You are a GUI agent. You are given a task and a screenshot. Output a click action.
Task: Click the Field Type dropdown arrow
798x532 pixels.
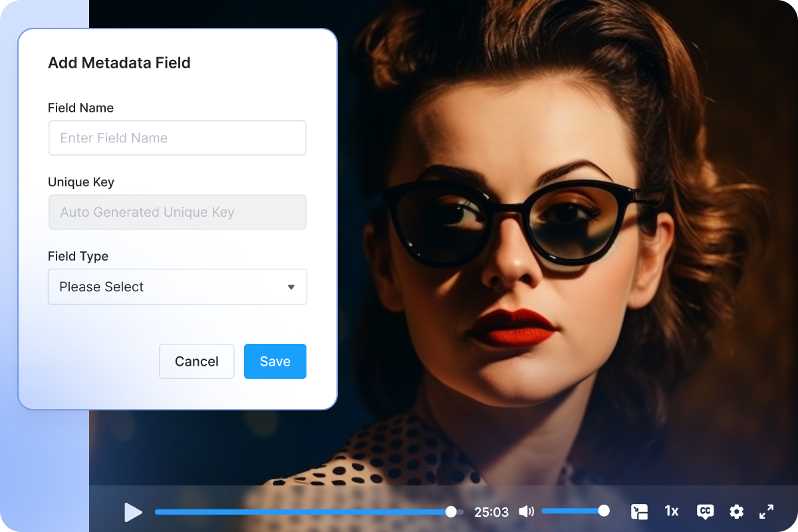(291, 287)
